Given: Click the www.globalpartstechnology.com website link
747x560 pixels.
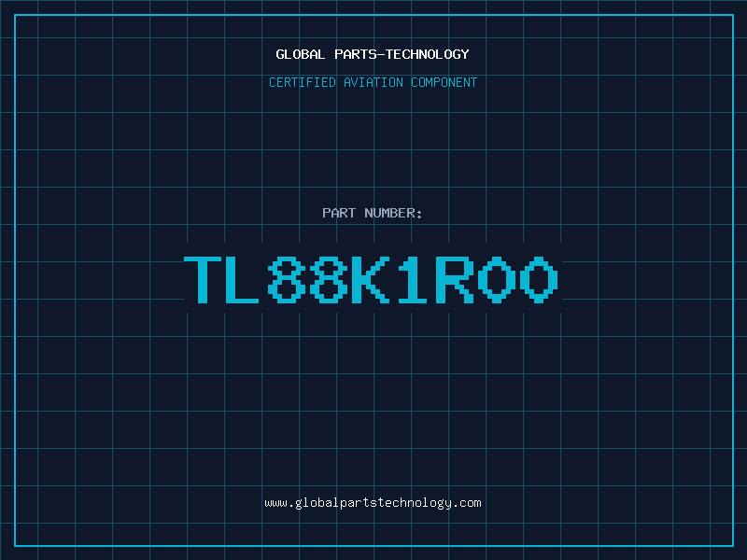Looking at the screenshot, I should point(373,503).
